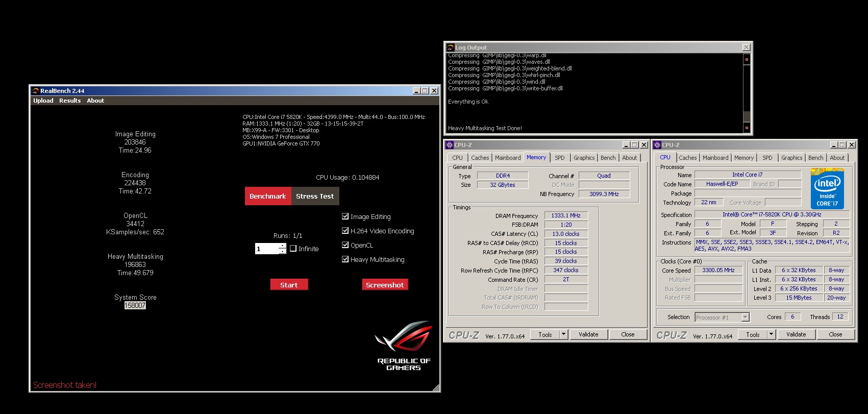
Task: Open About tab in right CPU-Z window
Action: 837,158
